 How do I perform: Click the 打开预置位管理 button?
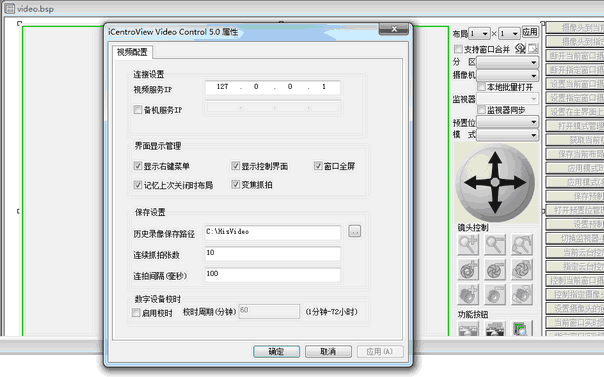point(575,210)
